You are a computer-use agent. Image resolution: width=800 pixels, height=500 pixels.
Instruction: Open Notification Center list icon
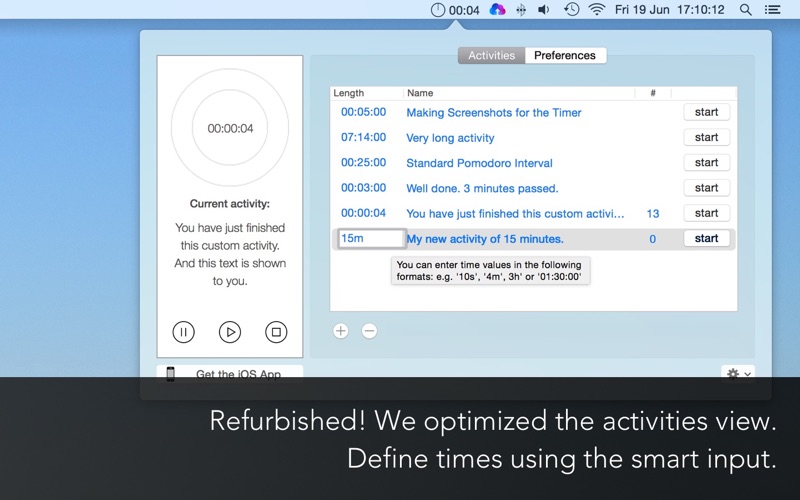click(772, 10)
